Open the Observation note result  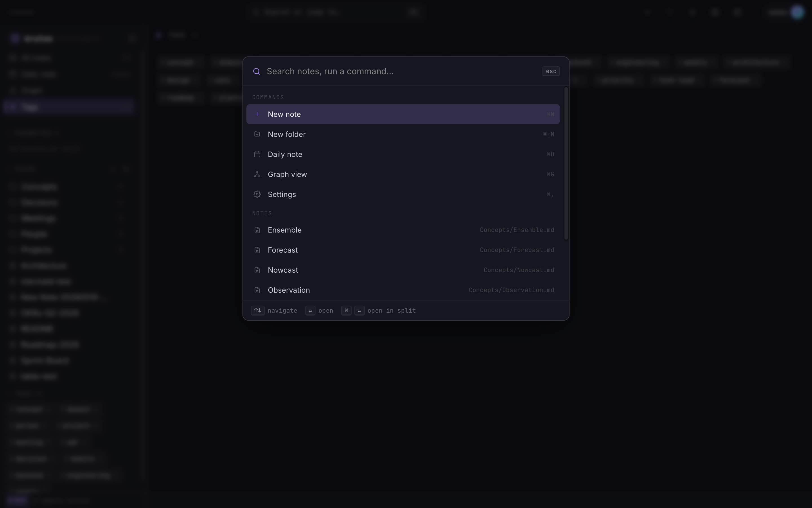click(x=403, y=290)
